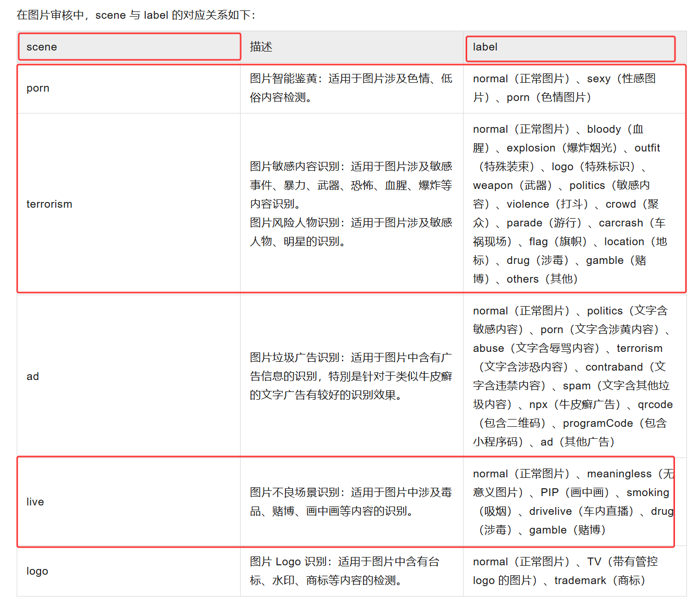Image resolution: width=700 pixels, height=608 pixels.
Task: Click 'npx（牛皮癣广告）' in ad labels
Action: (x=575, y=404)
